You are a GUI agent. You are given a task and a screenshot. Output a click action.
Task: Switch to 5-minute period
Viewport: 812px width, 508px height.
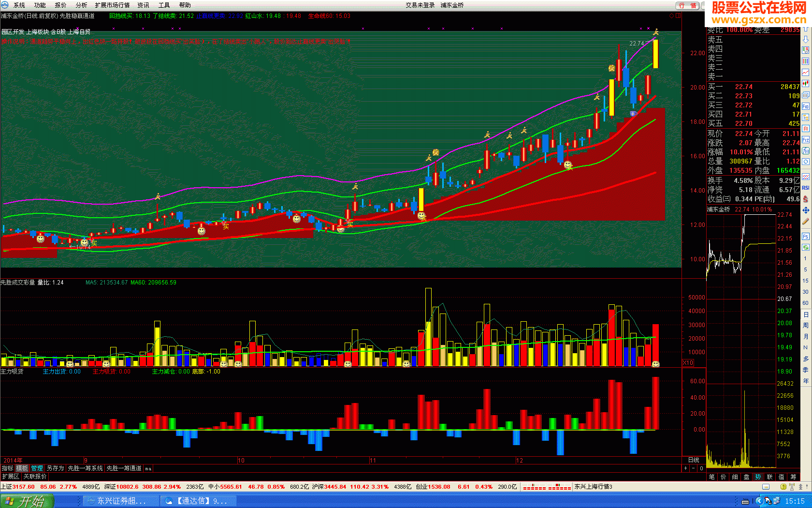click(806, 269)
